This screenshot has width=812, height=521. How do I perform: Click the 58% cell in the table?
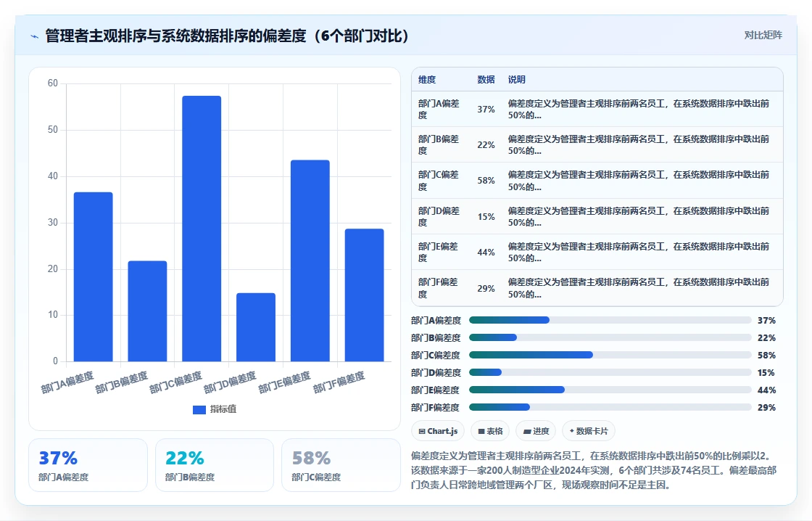click(486, 181)
